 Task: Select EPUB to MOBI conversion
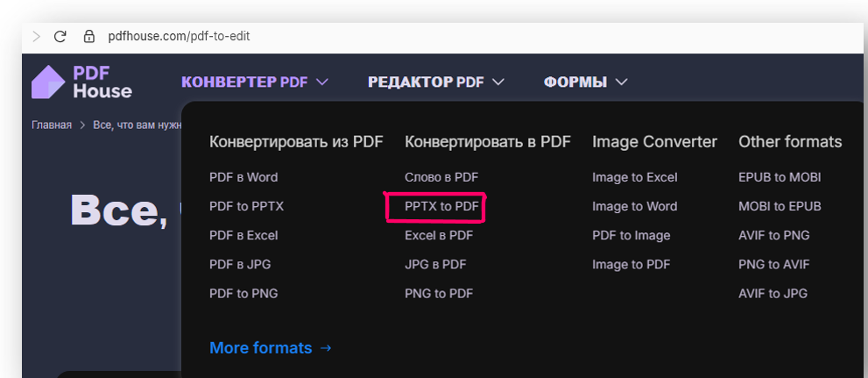[x=780, y=177]
